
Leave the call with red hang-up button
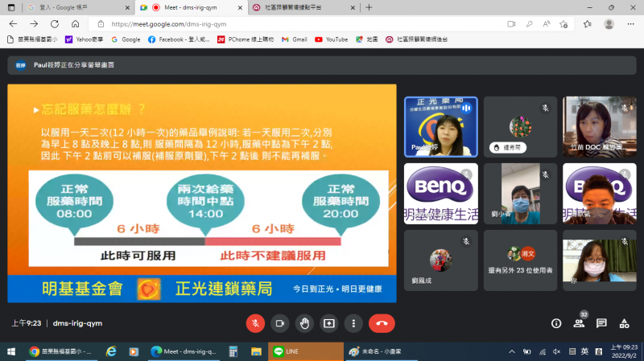tap(382, 323)
